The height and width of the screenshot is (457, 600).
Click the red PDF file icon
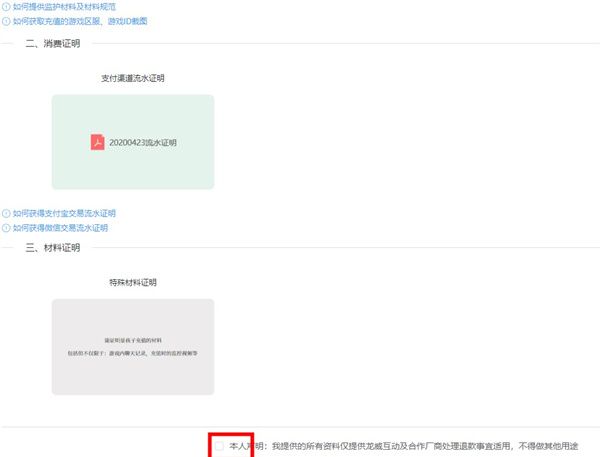pyautogui.click(x=97, y=142)
